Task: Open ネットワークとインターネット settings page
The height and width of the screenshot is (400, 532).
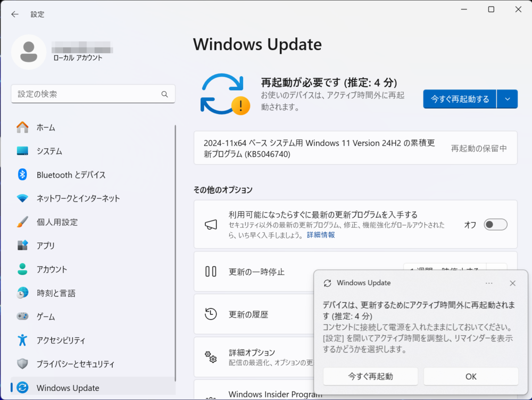Action: pyautogui.click(x=93, y=198)
